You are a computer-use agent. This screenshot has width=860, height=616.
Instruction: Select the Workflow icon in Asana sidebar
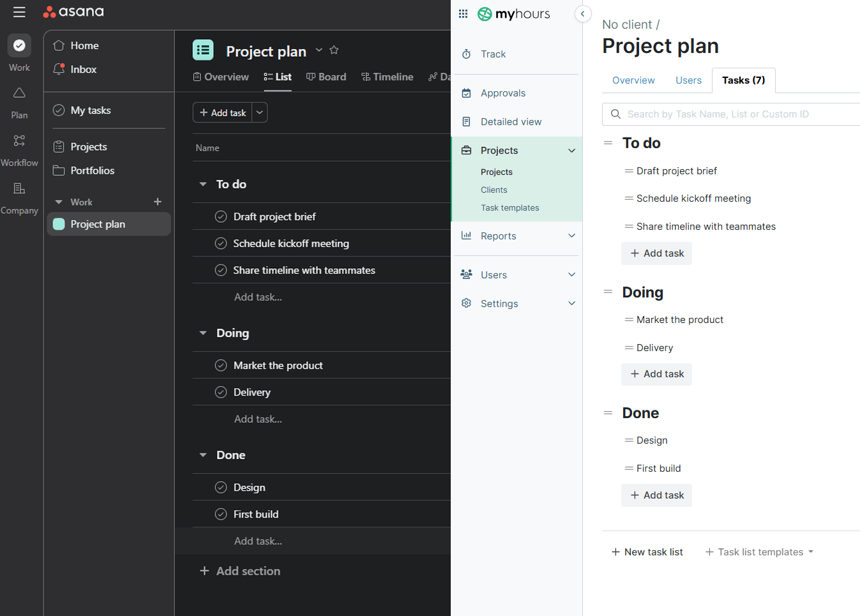pos(19,140)
